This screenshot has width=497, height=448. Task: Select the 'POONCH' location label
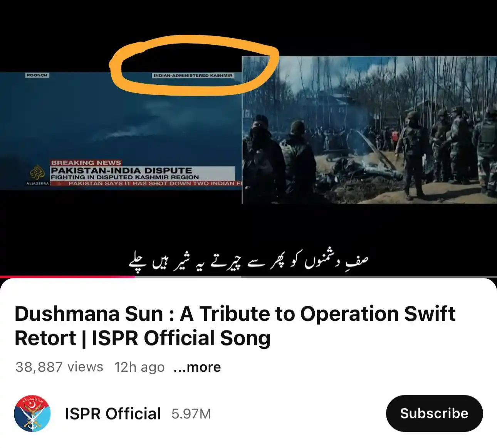[37, 75]
